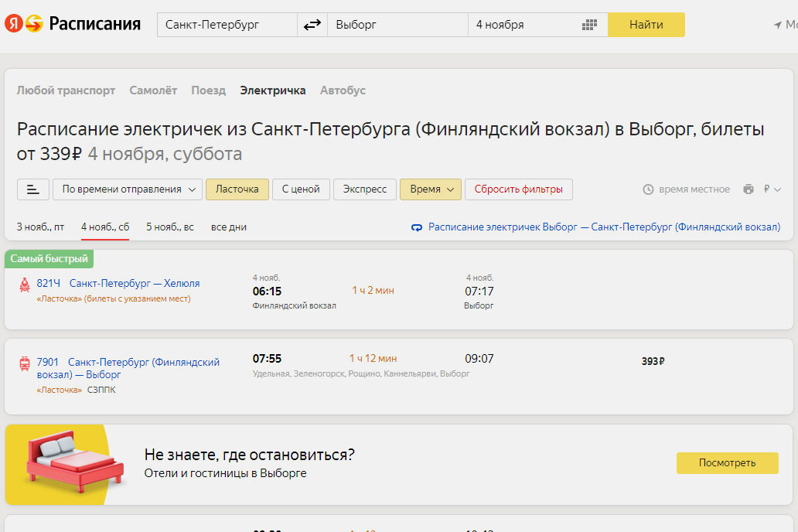Click departure time 07:55

(x=268, y=358)
